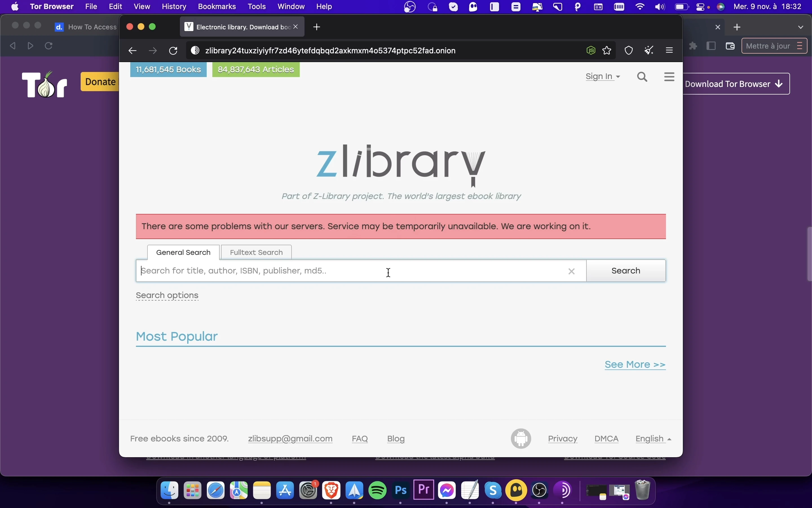Reload page in background Brave window

tap(49, 46)
